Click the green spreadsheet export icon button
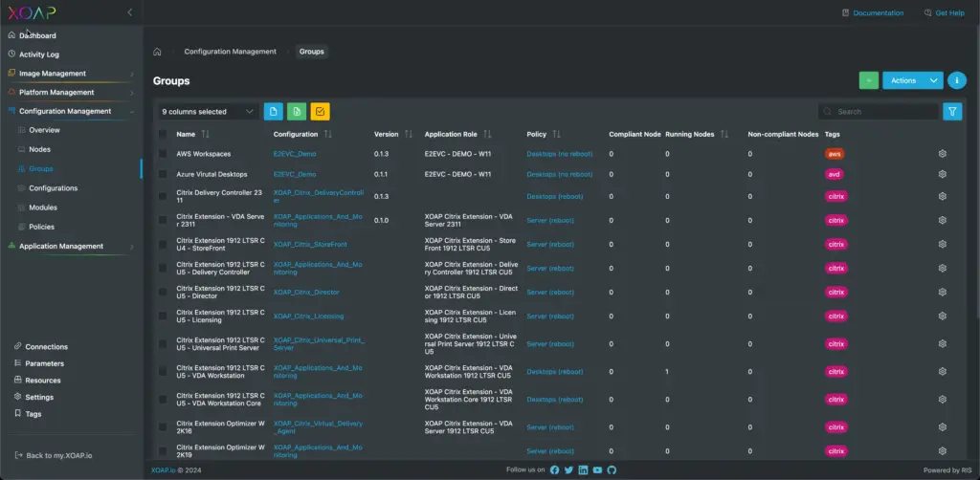980x480 pixels. 297,112
